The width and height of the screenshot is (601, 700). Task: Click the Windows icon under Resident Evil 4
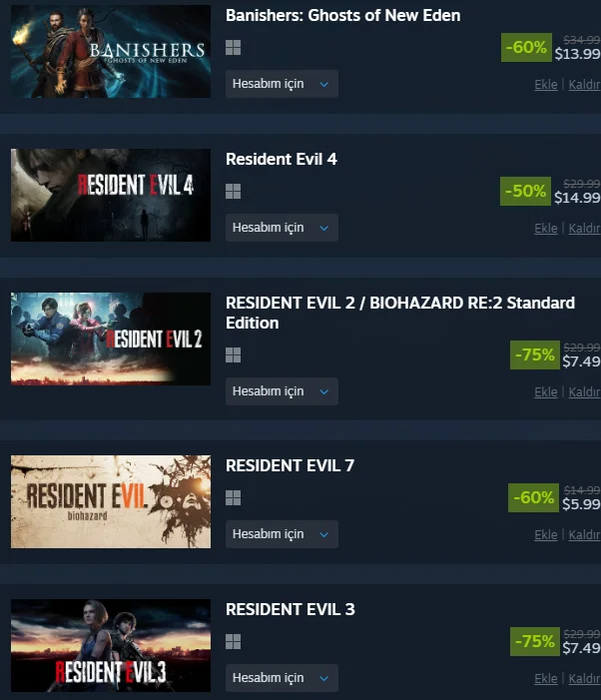pyautogui.click(x=233, y=191)
